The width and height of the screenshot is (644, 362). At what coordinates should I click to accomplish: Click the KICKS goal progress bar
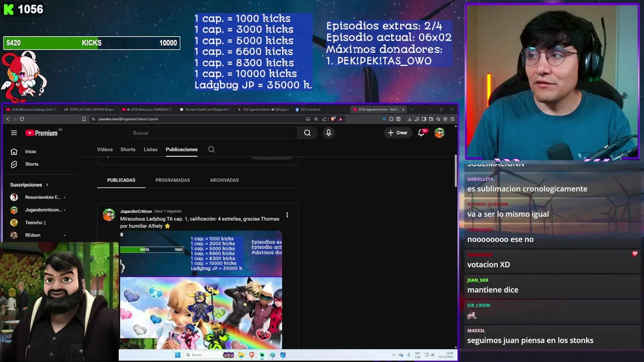pos(92,43)
